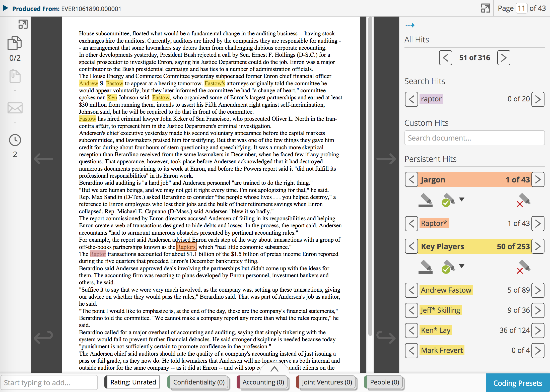550x392 pixels.
Task: Next Andrew Fastow hit
Action: click(x=538, y=290)
